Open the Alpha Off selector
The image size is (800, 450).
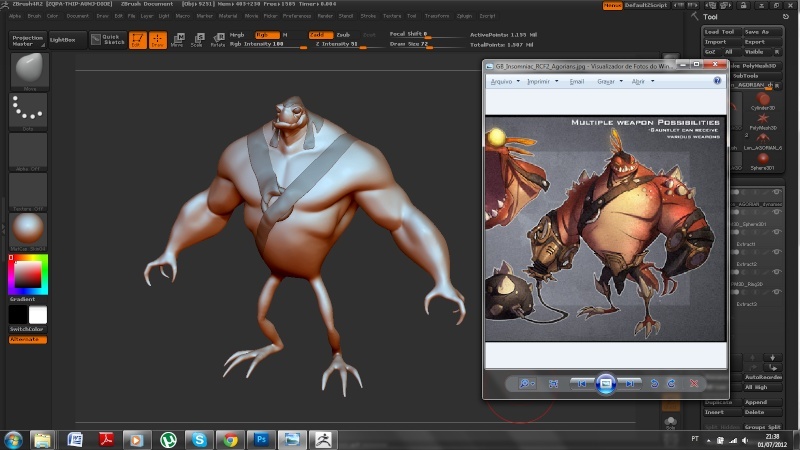click(28, 151)
